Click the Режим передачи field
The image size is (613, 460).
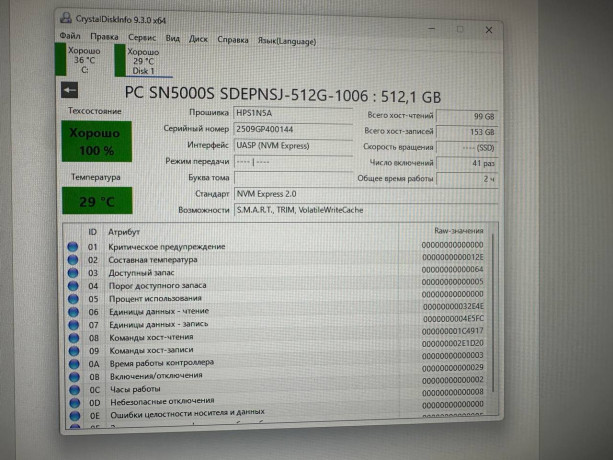click(x=293, y=162)
